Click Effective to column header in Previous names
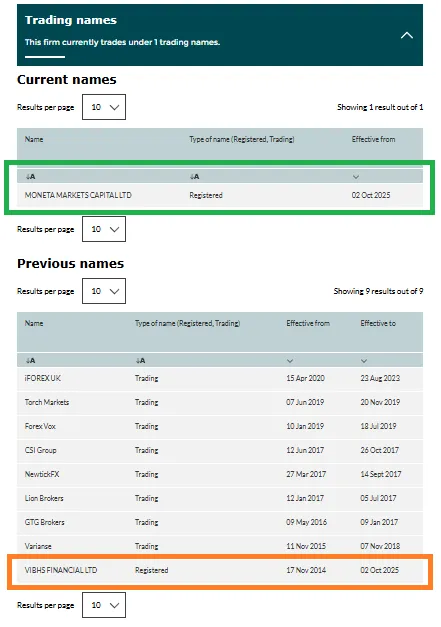 point(378,323)
